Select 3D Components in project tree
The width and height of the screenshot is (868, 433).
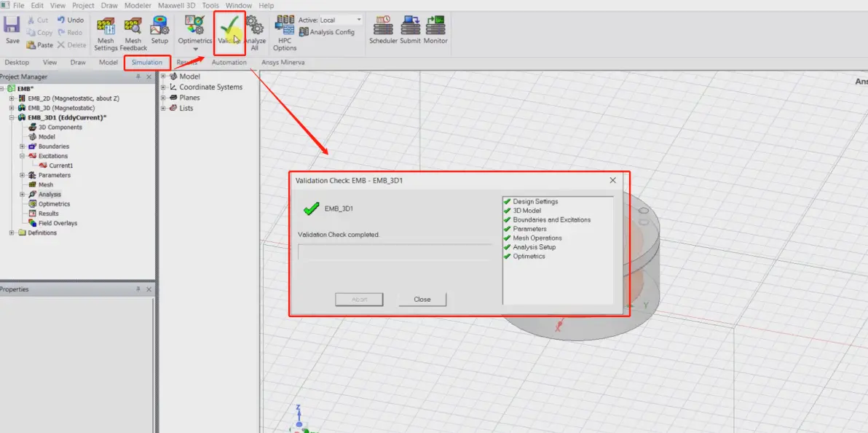pos(60,127)
